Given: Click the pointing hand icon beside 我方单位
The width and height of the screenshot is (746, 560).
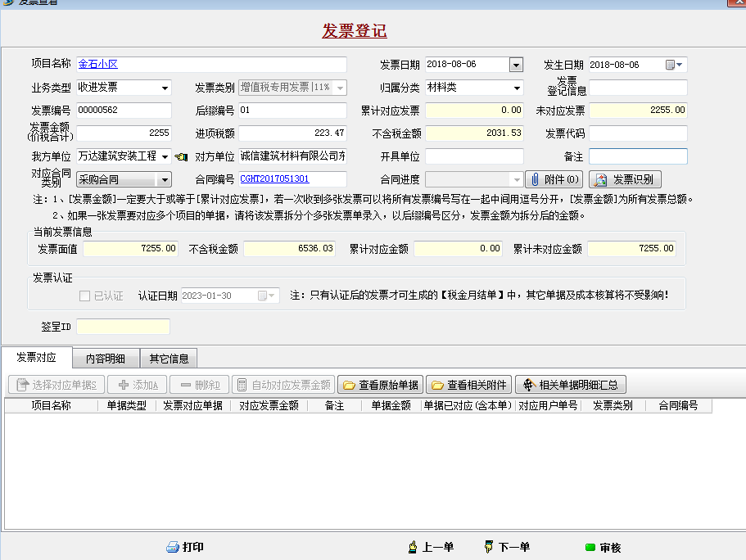Looking at the screenshot, I should [181, 156].
